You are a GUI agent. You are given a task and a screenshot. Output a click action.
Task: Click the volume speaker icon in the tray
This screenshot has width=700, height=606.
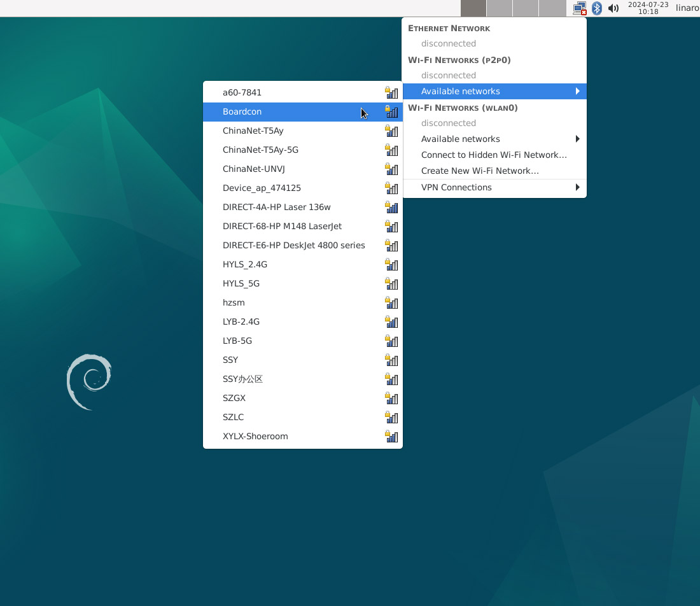tap(613, 8)
